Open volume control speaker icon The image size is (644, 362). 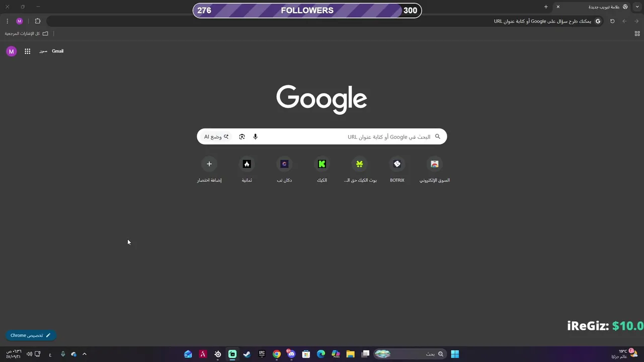coord(29,354)
